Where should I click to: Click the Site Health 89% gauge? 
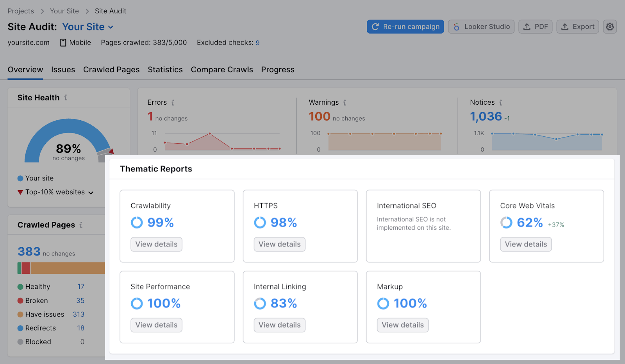tap(69, 141)
